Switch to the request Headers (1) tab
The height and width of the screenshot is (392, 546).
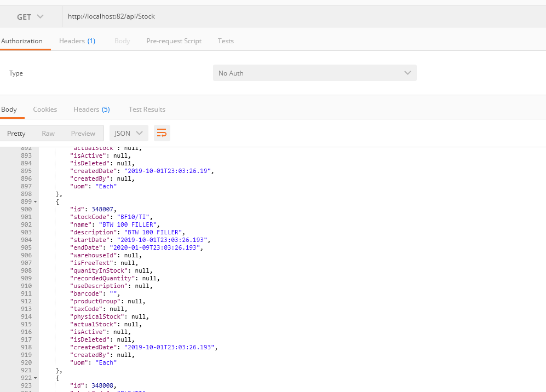pyautogui.click(x=77, y=41)
